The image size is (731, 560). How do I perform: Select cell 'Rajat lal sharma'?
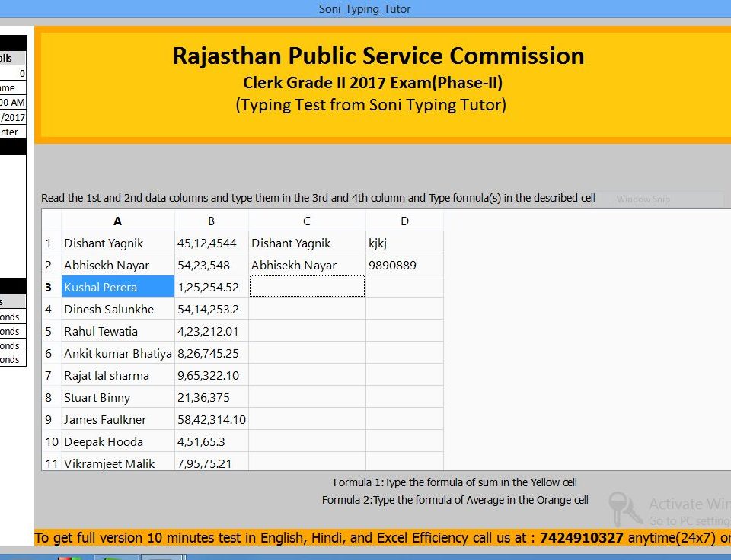(118, 375)
